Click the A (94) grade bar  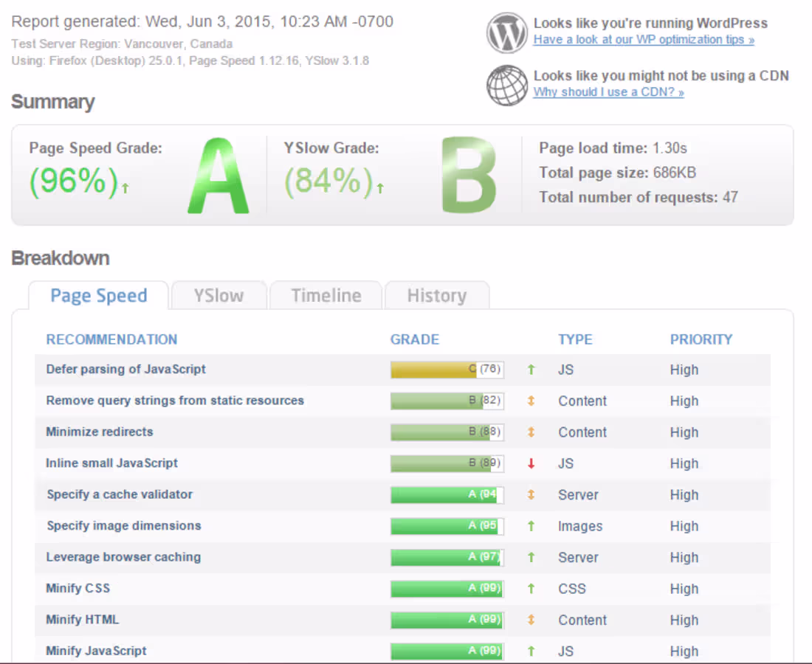447,495
